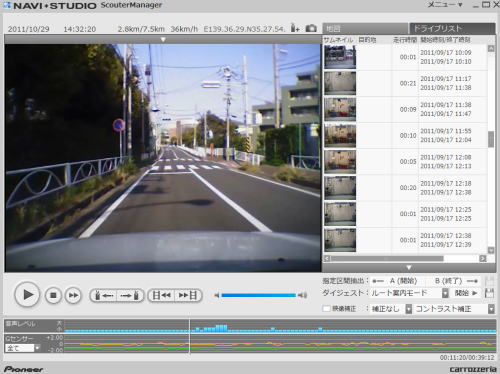Image resolution: width=500 pixels, height=374 pixels.
Task: Select the drive thumbnail for 2011/09/17 10:09
Action: pyautogui.click(x=340, y=57)
